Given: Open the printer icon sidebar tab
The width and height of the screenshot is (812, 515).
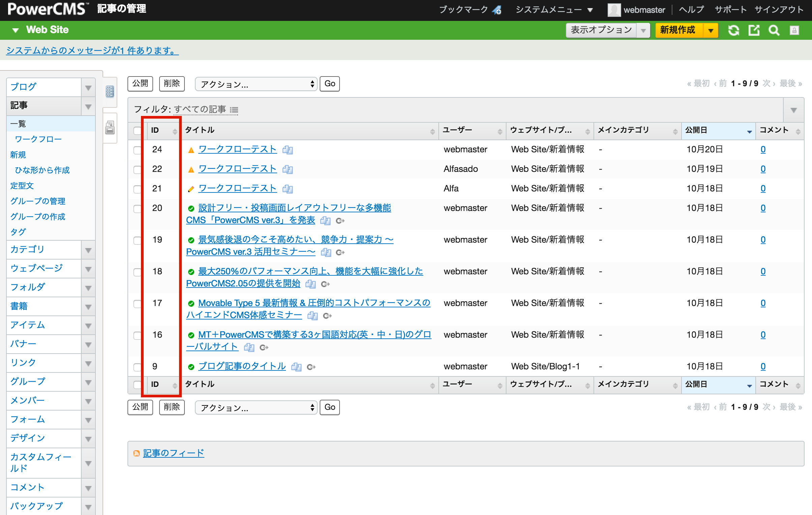Looking at the screenshot, I should click(x=110, y=127).
